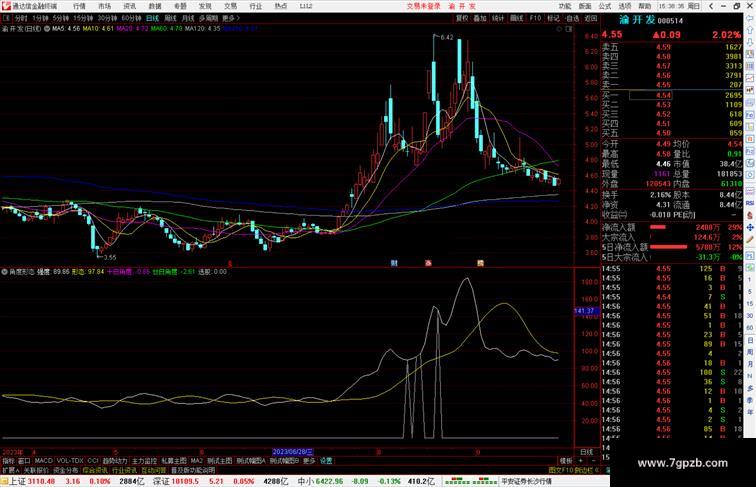Click the 深证 index in status bar

coord(161,481)
